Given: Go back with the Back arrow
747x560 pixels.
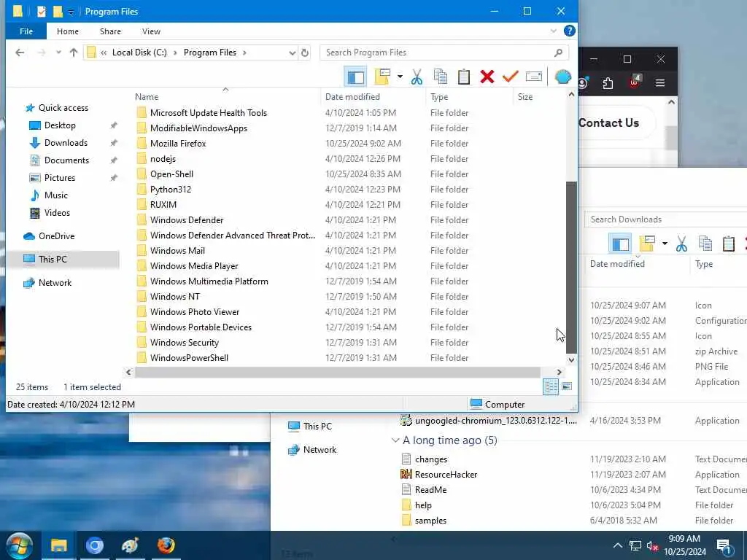Looking at the screenshot, I should coord(20,52).
